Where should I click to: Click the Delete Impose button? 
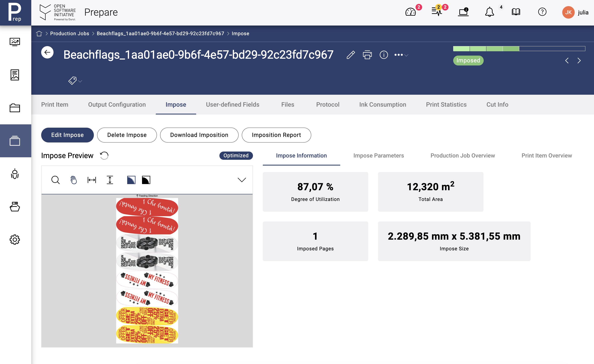coord(127,135)
